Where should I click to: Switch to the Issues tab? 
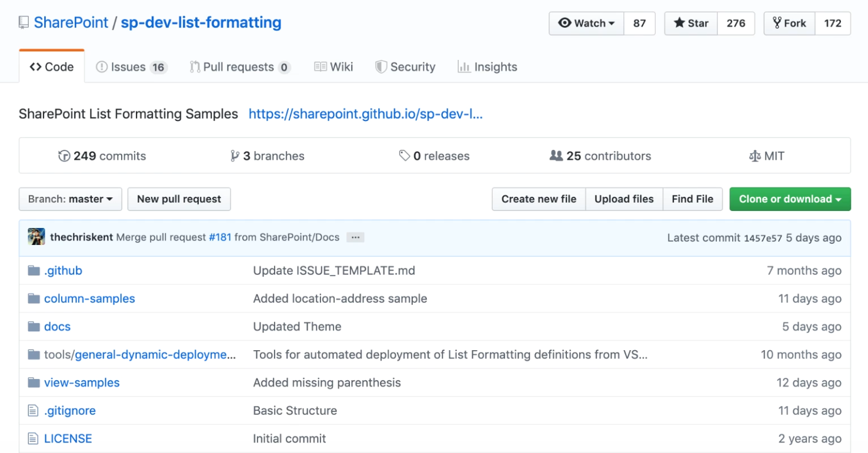pyautogui.click(x=132, y=67)
